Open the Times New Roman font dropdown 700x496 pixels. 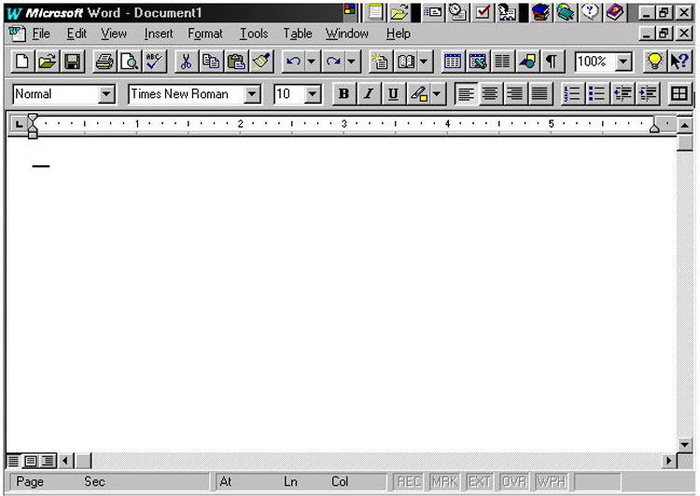tap(252, 94)
